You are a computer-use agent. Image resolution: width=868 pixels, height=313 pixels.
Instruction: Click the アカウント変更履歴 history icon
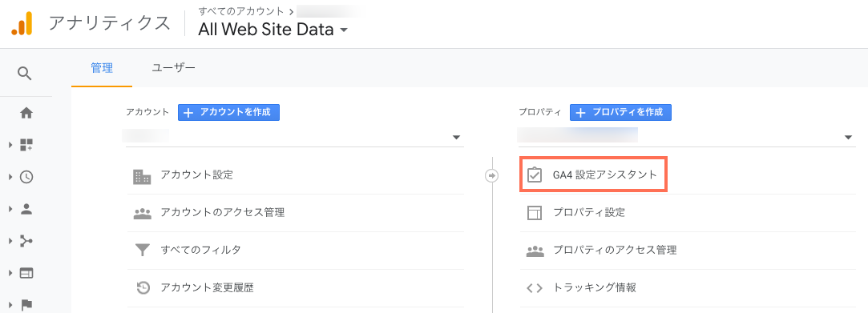point(143,287)
